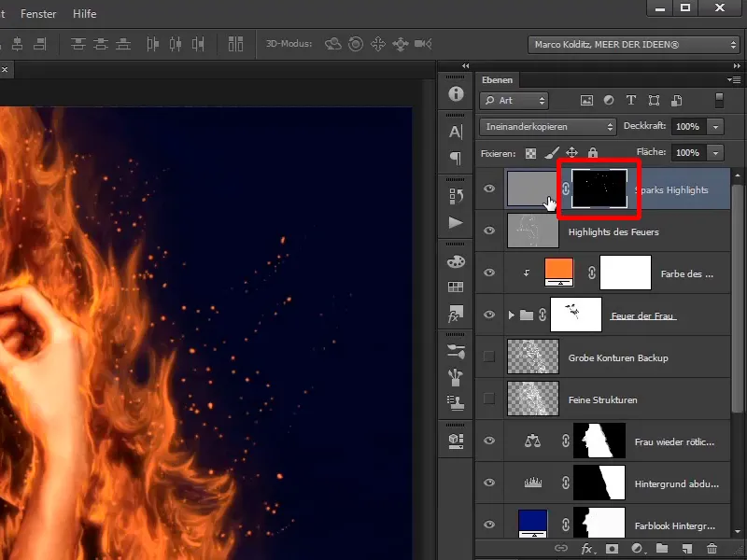Expand the Feuer der Frau group
The height and width of the screenshot is (560, 747).
coord(511,315)
